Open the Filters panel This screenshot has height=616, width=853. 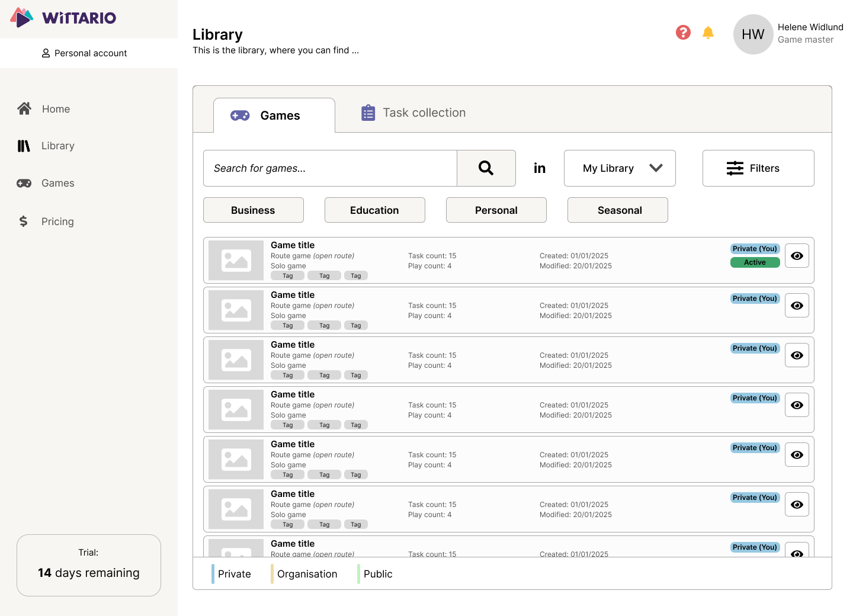pyautogui.click(x=758, y=168)
